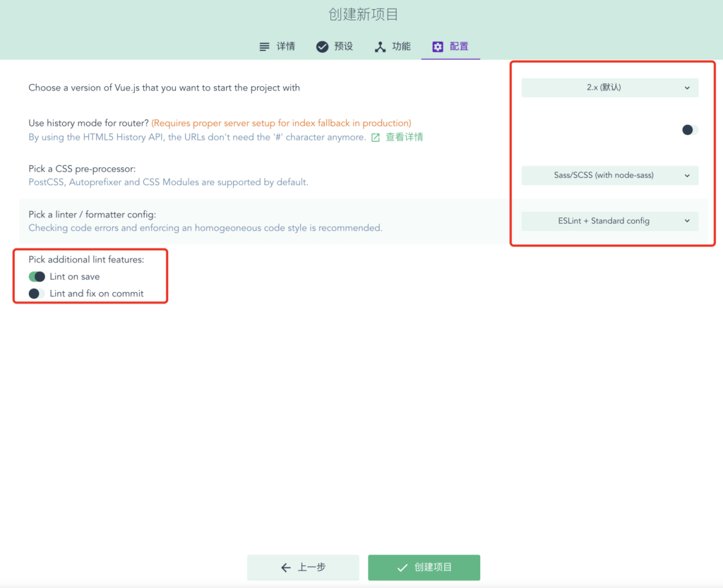Viewport: 723px width, 588px height.
Task: Click the chevron on the Vue version selector
Action: (x=687, y=88)
